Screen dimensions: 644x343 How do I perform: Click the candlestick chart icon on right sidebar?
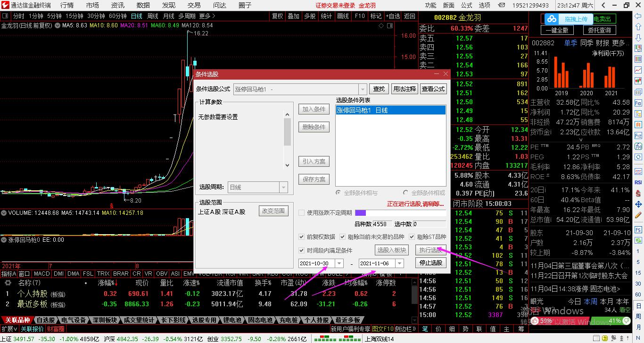click(x=637, y=82)
